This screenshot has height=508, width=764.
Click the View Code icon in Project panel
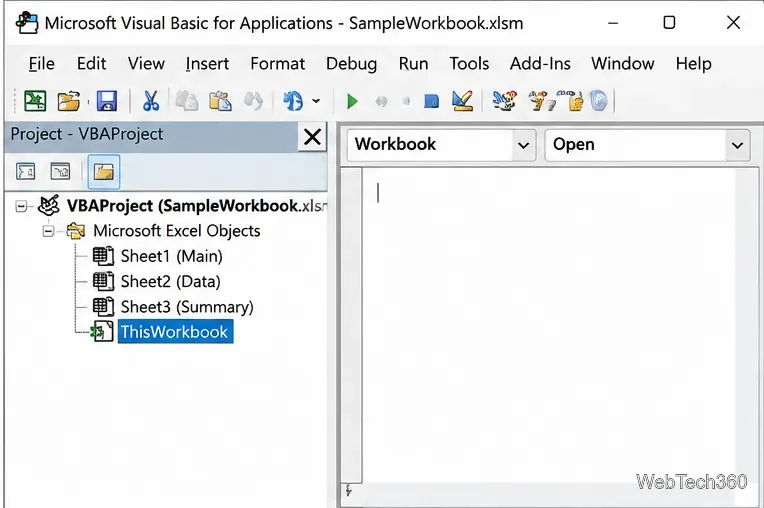click(x=25, y=171)
